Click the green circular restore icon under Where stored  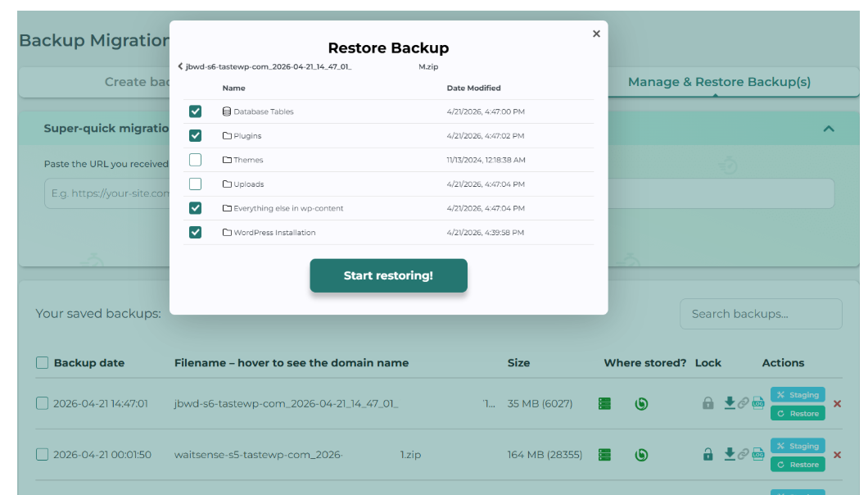point(642,403)
